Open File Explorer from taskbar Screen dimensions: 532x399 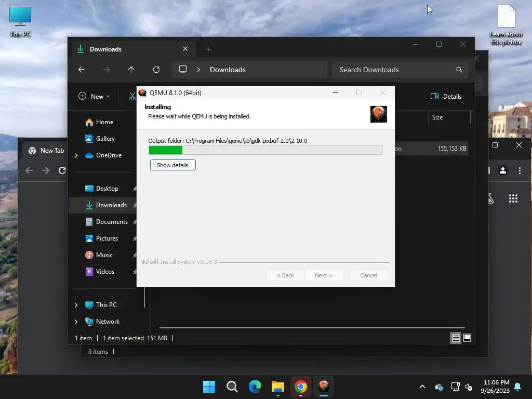(278, 387)
